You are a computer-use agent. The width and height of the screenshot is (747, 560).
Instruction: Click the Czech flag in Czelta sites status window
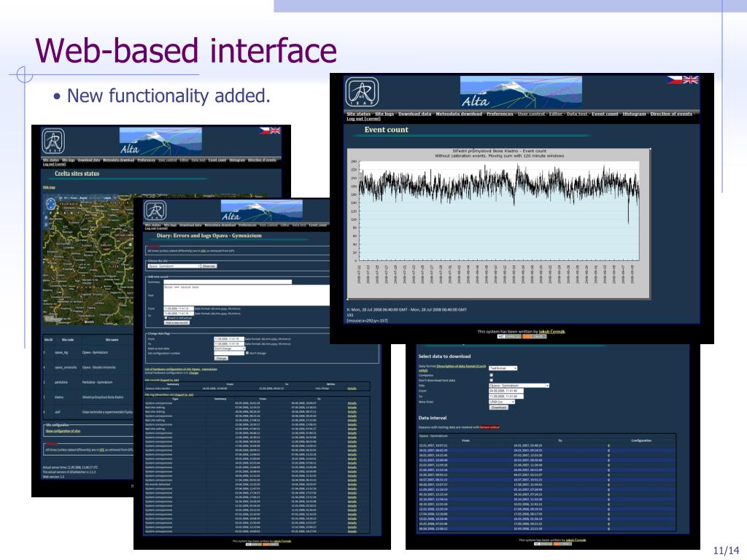[x=264, y=131]
